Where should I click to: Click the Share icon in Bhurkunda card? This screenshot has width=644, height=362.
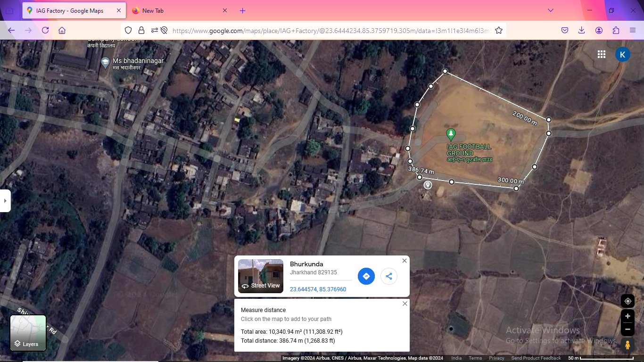(389, 276)
